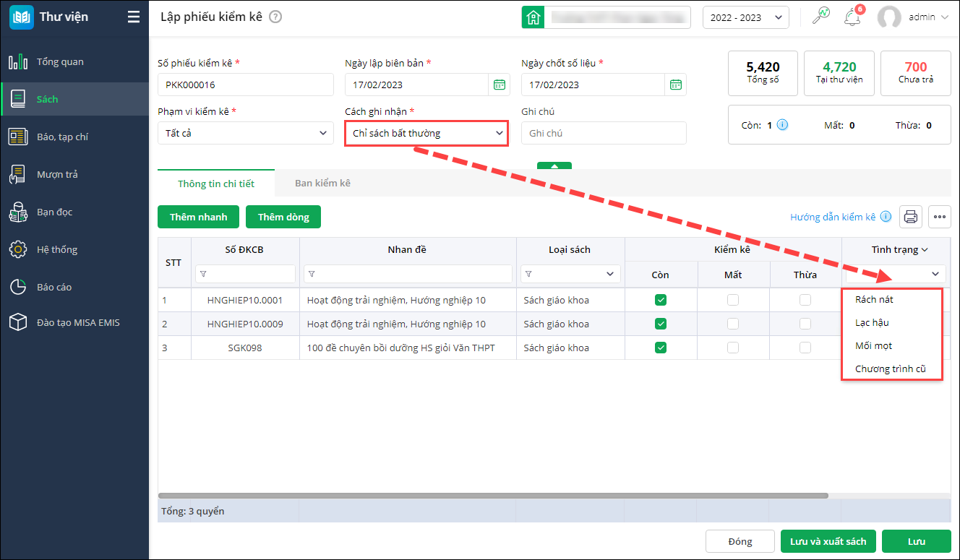This screenshot has width=960, height=560.
Task: Click the info icon next to Còn count
Action: 783,125
